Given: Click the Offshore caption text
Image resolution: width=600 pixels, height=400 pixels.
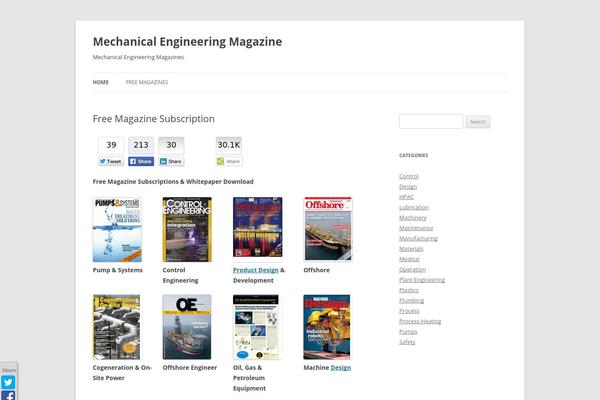Looking at the screenshot, I should [316, 270].
